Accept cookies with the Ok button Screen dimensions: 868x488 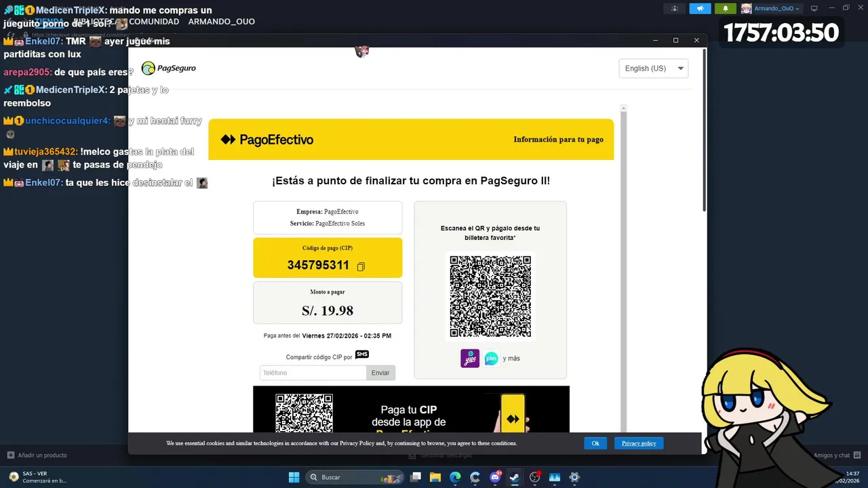[595, 443]
